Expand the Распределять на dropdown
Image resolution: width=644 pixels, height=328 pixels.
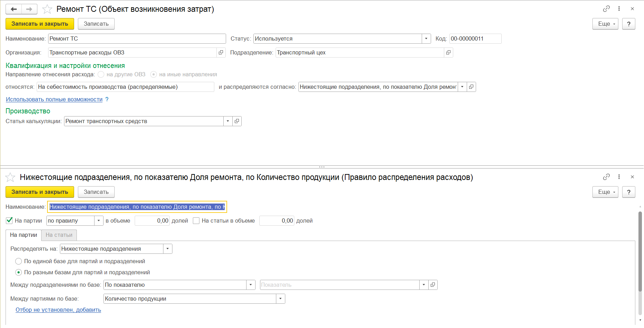[x=168, y=249]
